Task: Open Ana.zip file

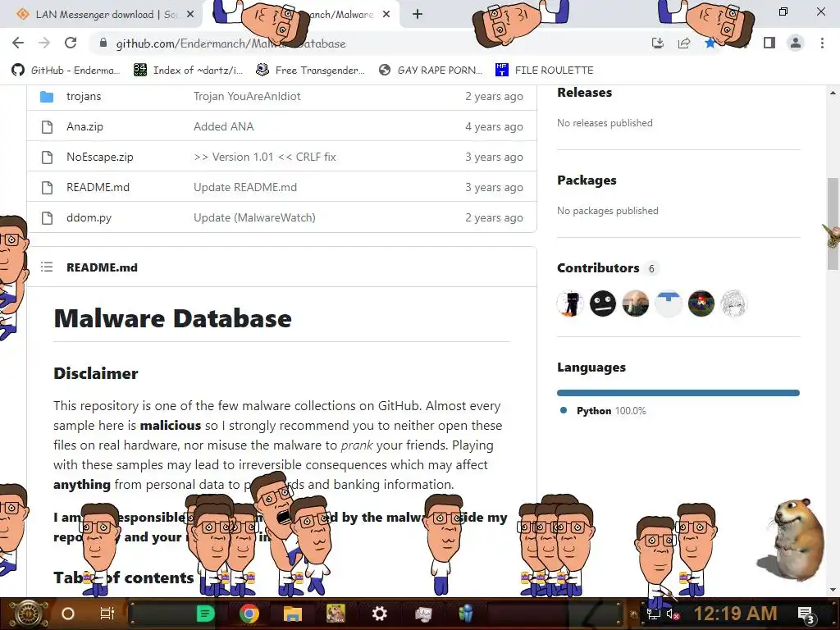Action: [x=84, y=127]
